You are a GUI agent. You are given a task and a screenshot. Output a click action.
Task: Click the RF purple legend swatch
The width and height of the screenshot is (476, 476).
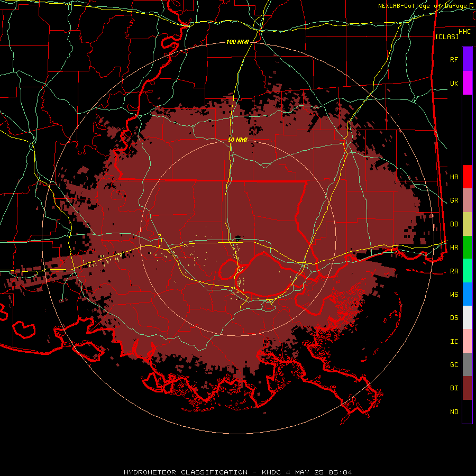click(x=467, y=59)
